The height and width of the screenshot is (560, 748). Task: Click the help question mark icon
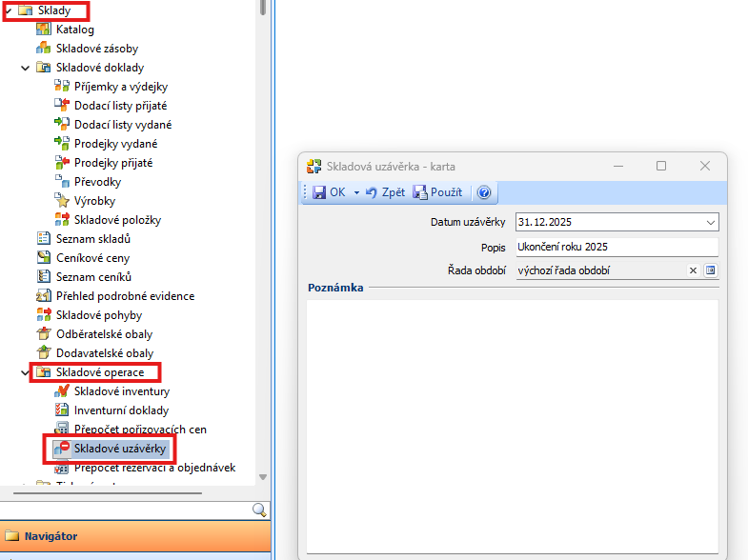[484, 192]
